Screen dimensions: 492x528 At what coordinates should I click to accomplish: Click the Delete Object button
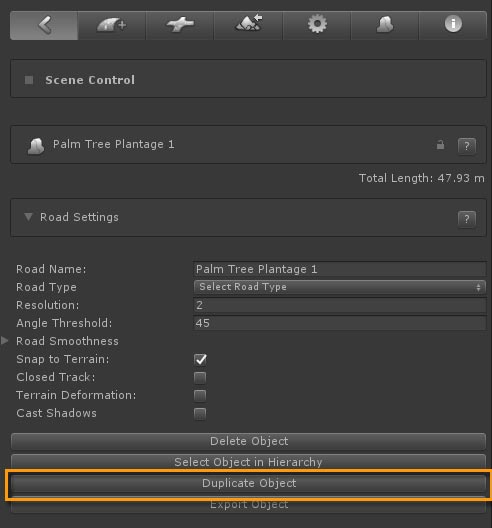coord(249,441)
